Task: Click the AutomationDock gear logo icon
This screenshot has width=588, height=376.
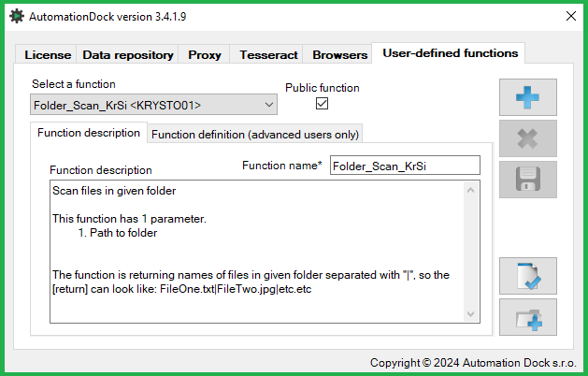Action: tap(17, 17)
